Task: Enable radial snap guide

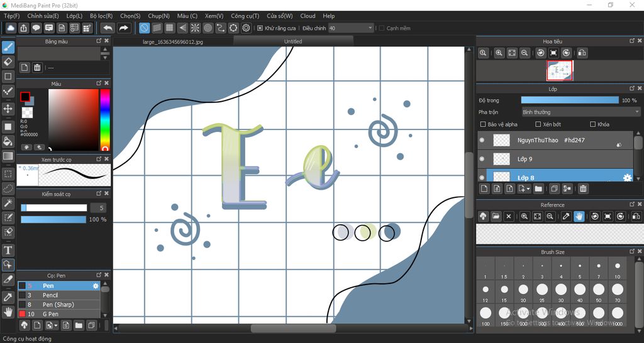Action: (x=195, y=28)
